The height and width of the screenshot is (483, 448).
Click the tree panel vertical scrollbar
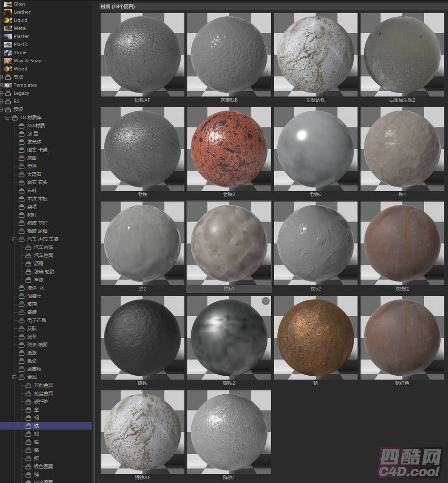[94, 269]
